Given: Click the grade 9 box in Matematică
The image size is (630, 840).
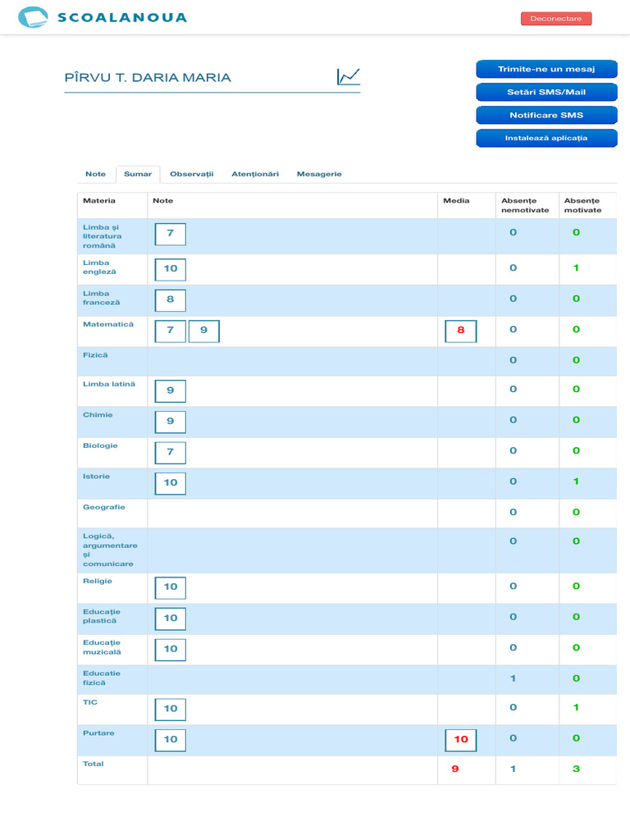Looking at the screenshot, I should click(x=204, y=331).
